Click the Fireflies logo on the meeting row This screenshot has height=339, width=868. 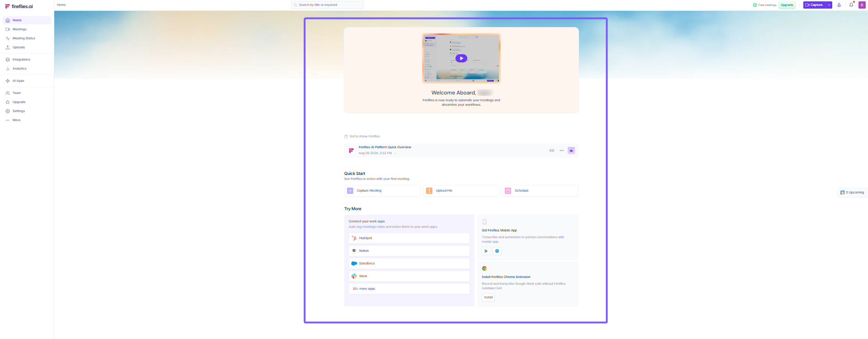351,151
